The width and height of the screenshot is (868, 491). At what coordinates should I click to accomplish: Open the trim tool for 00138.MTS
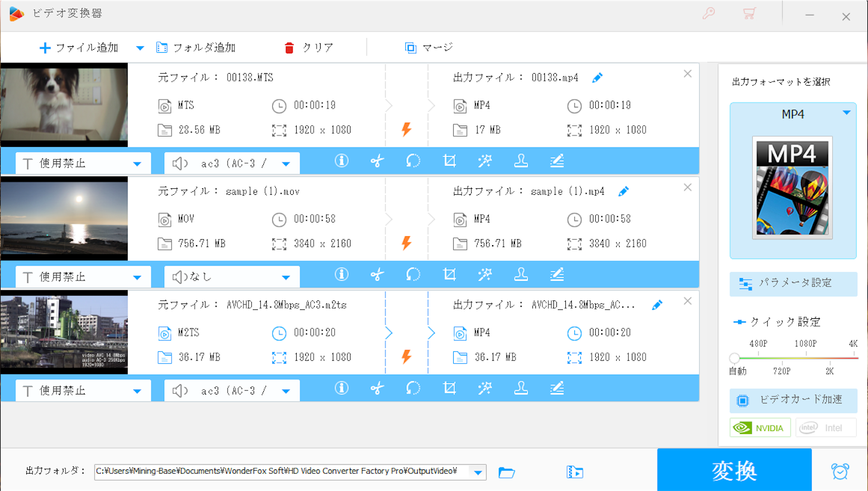[x=378, y=161]
